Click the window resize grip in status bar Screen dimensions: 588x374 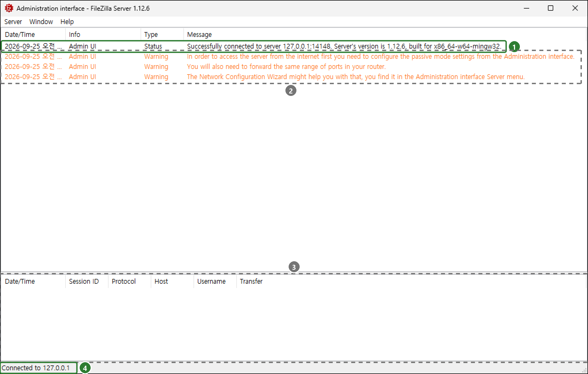pyautogui.click(x=585, y=371)
